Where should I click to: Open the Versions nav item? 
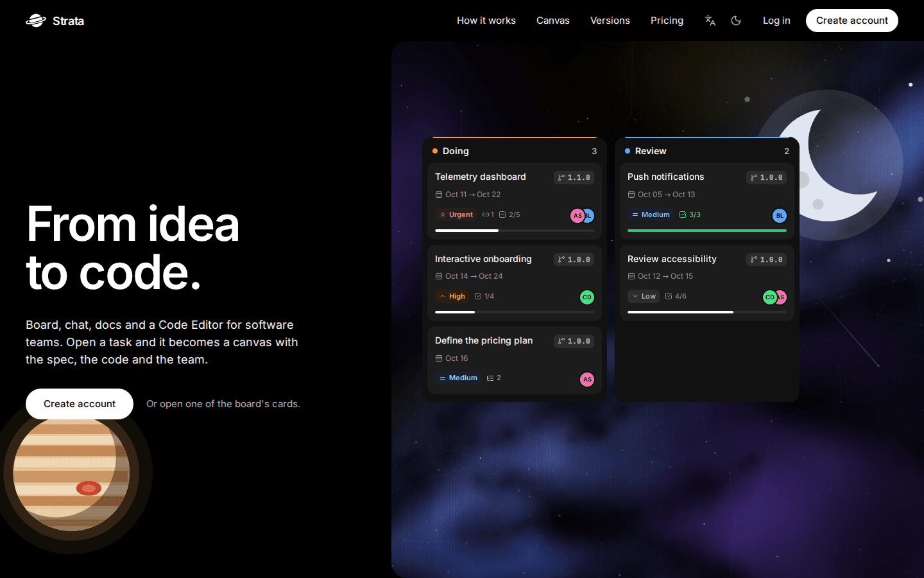(x=610, y=21)
